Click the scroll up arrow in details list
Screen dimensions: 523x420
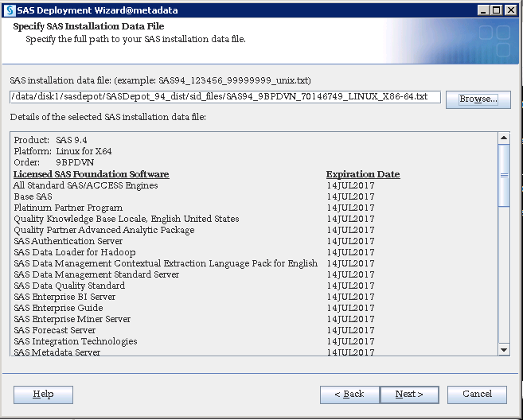(x=504, y=138)
